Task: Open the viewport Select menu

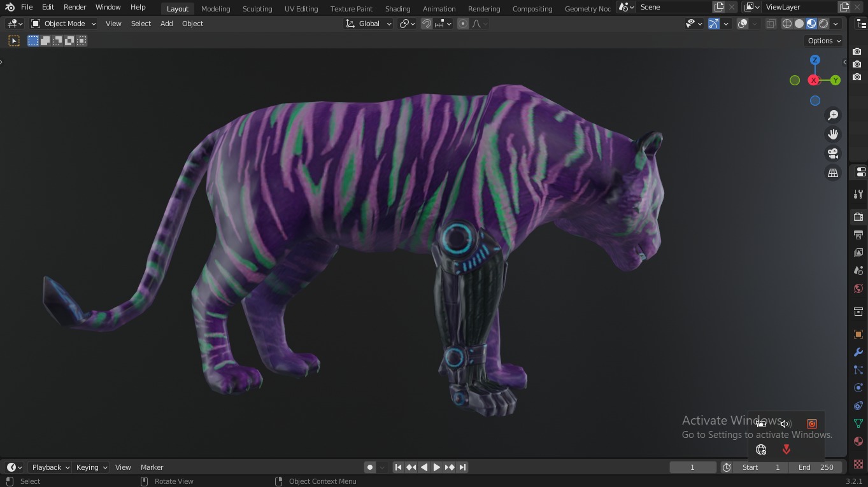Action: pyautogui.click(x=141, y=24)
